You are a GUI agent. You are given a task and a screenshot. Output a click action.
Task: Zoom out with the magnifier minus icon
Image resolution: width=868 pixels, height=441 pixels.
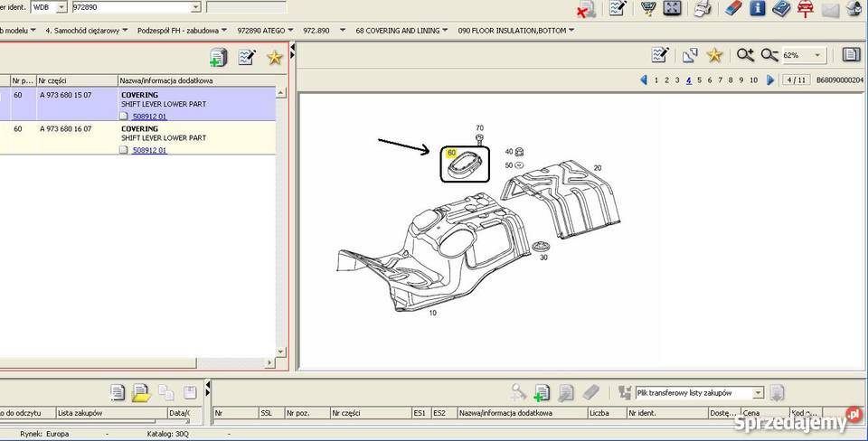(769, 55)
